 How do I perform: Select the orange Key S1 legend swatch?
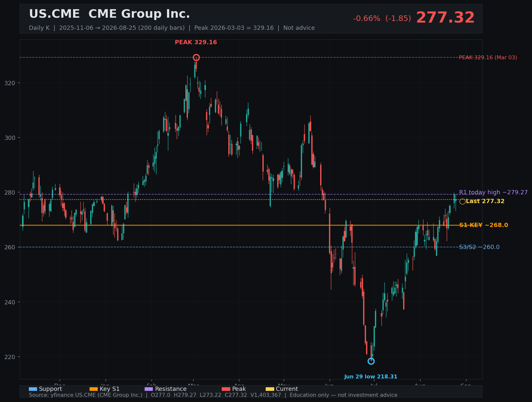[x=93, y=389]
